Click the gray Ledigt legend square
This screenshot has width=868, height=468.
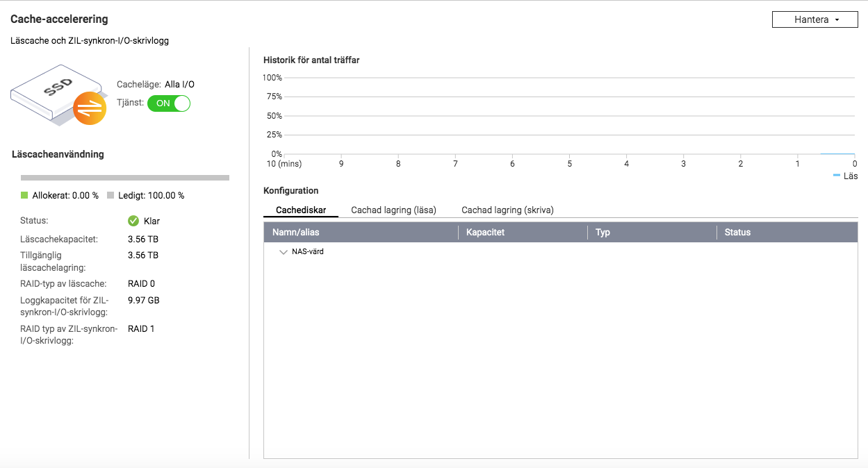click(110, 196)
